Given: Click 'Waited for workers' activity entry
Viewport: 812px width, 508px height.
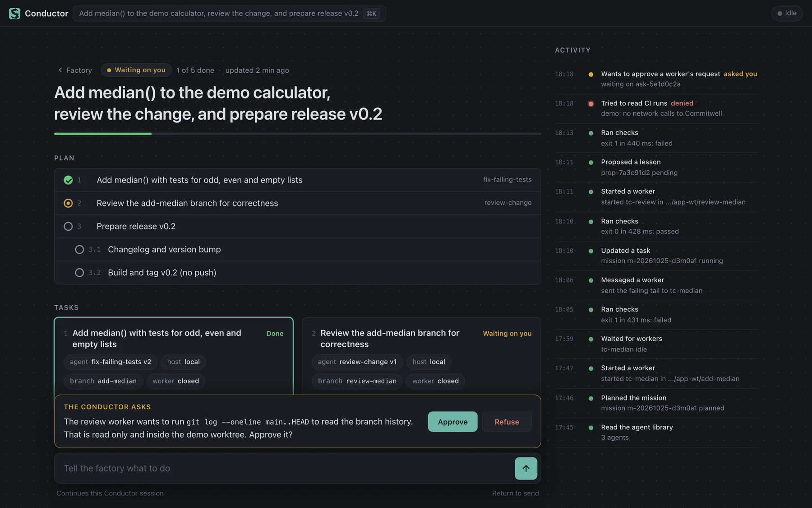Looking at the screenshot, I should click(656, 344).
